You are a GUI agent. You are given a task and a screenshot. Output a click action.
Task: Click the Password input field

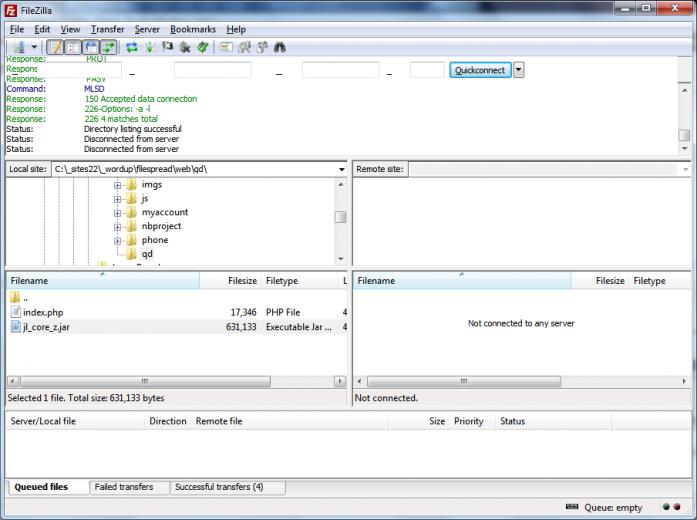tap(340, 70)
